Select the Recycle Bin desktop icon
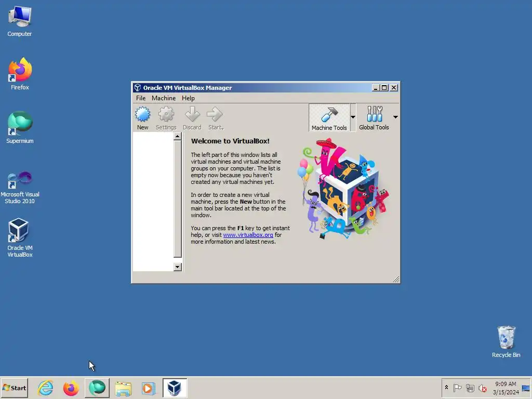Screen dimensions: 532x399 coord(506,342)
